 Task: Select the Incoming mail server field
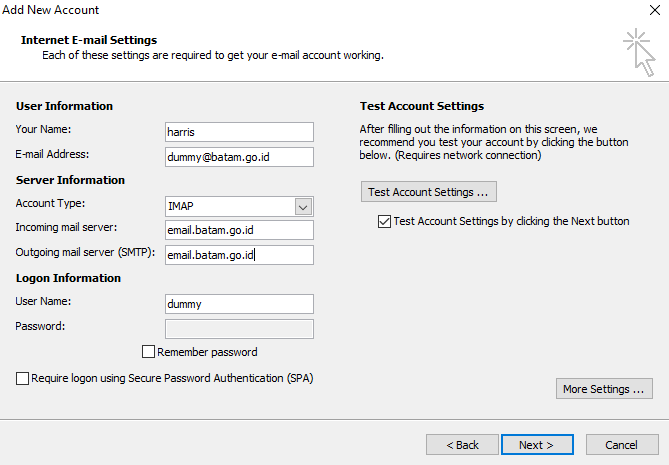click(x=238, y=230)
